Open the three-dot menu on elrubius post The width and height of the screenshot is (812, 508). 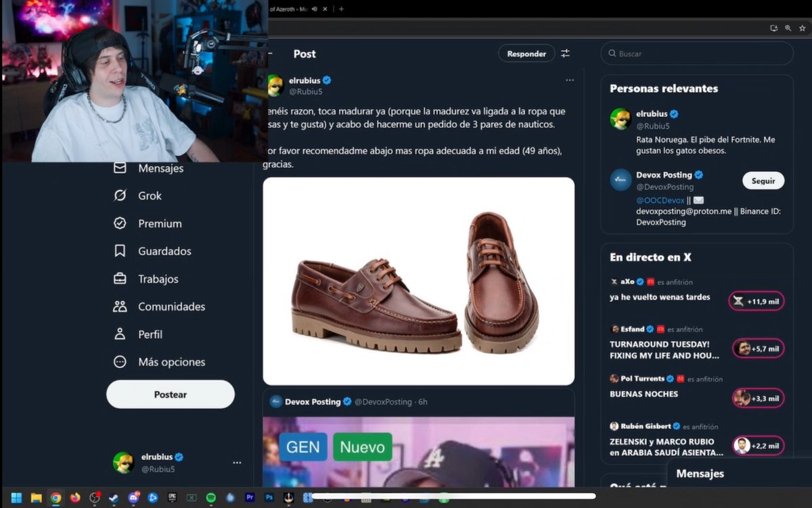tap(570, 80)
